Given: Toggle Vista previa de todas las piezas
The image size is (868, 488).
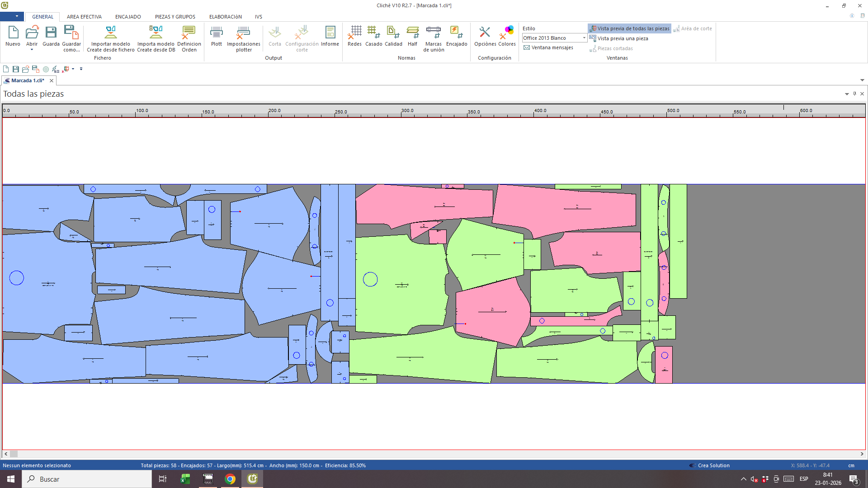Looking at the screenshot, I should click(x=629, y=28).
